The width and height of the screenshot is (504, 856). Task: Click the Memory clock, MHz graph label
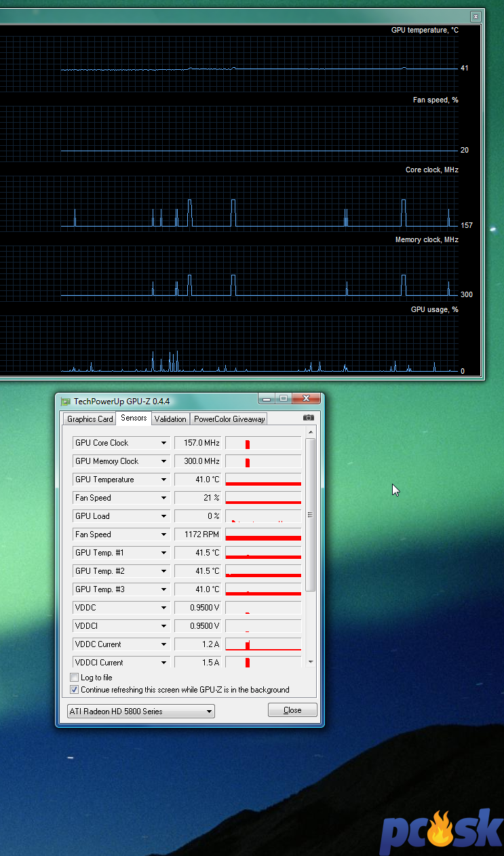(x=427, y=239)
